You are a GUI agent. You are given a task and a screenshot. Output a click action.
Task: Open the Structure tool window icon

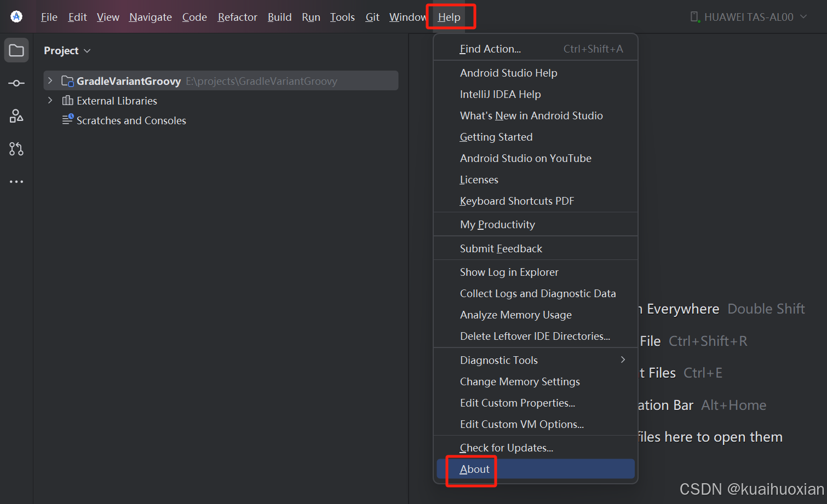tap(16, 115)
